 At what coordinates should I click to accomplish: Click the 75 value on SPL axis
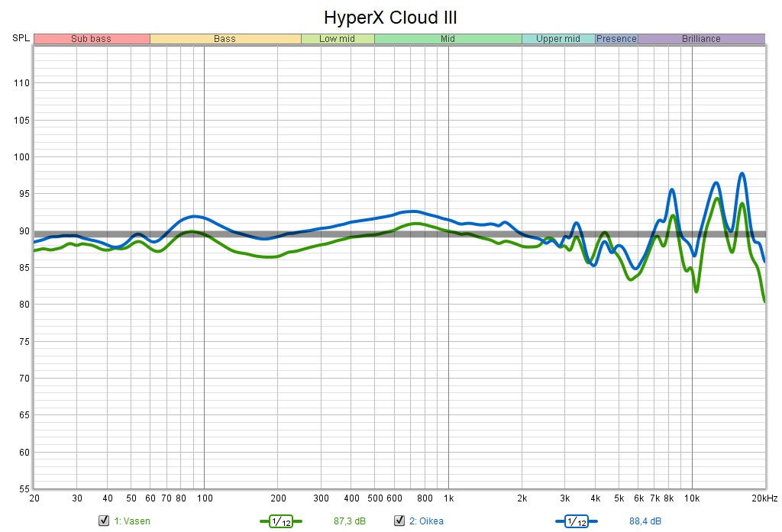tap(24, 341)
